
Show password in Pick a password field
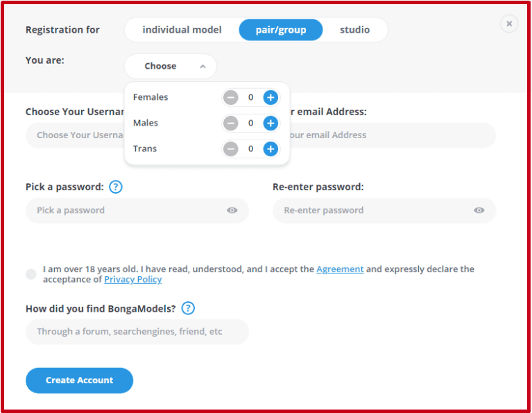[x=232, y=210]
